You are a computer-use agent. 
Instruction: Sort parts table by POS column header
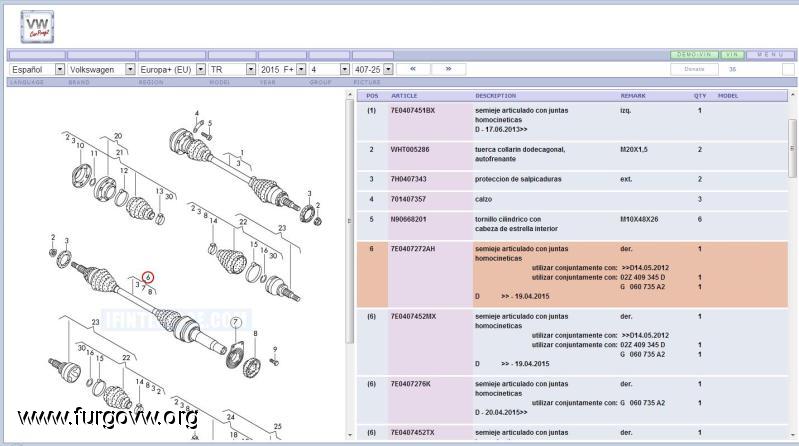pyautogui.click(x=372, y=96)
